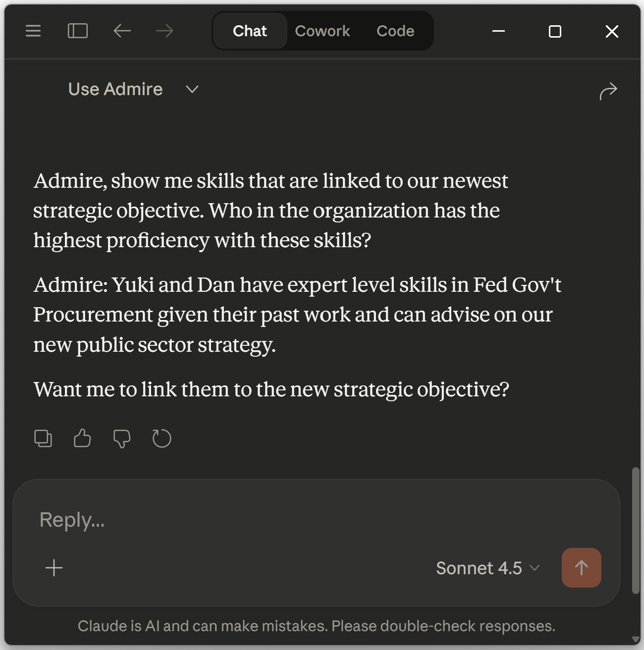The width and height of the screenshot is (644, 650).
Task: Switch to the Cowork tab
Action: 322,31
